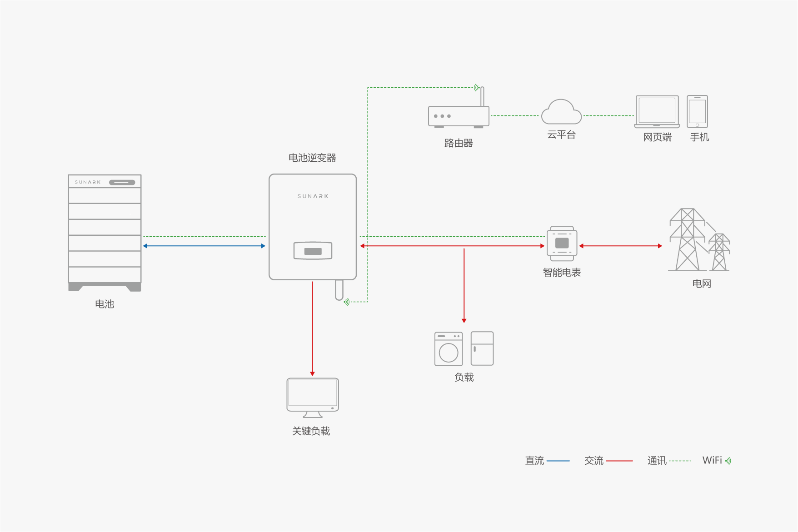Click the mobile phone icon
The image size is (798, 532).
pos(697,112)
